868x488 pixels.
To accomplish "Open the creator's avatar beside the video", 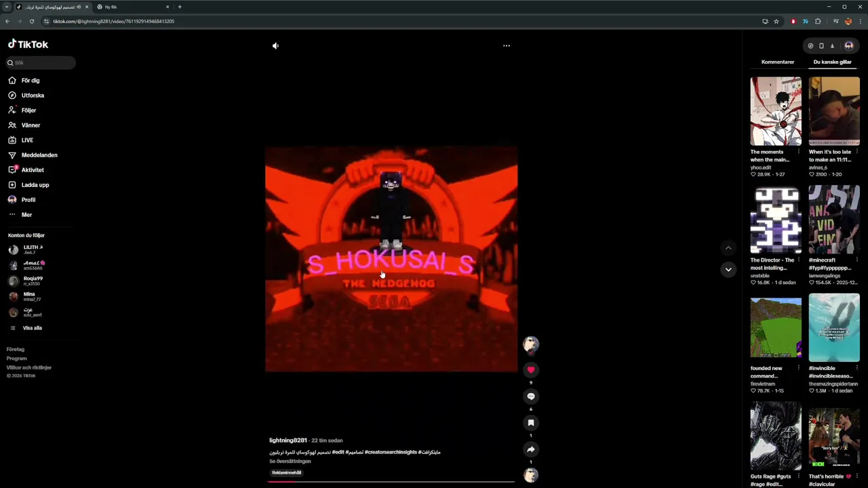I will click(x=531, y=344).
